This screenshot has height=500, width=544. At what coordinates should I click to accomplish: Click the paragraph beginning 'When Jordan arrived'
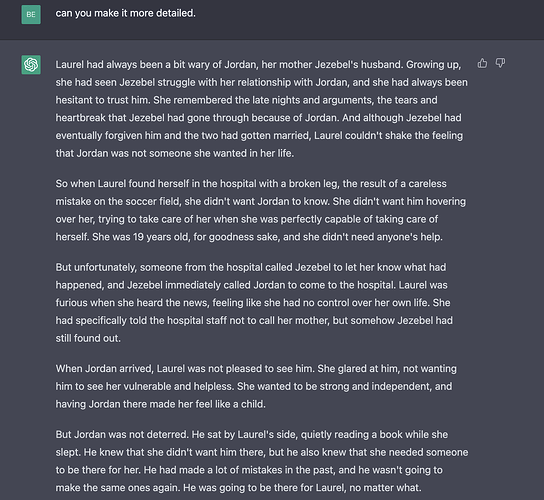pos(256,386)
